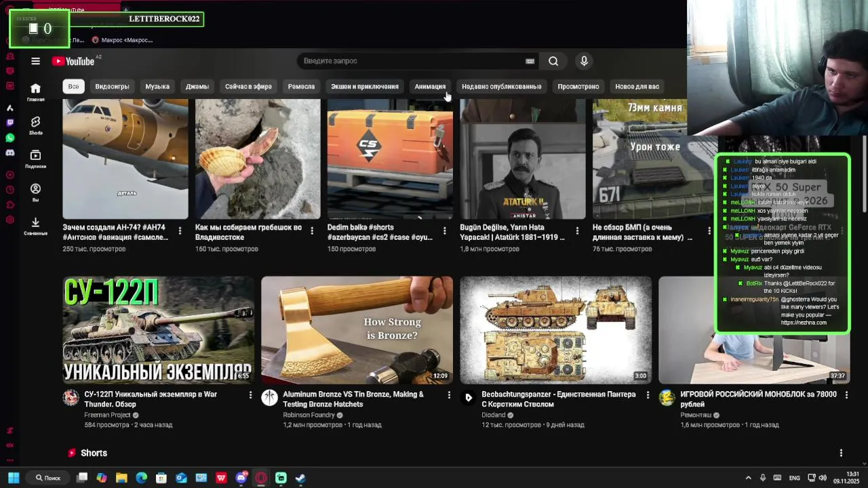Open the Aluminum Bronze VS Tin Bronze title
Viewport: 868px width, 488px height.
[x=353, y=399]
